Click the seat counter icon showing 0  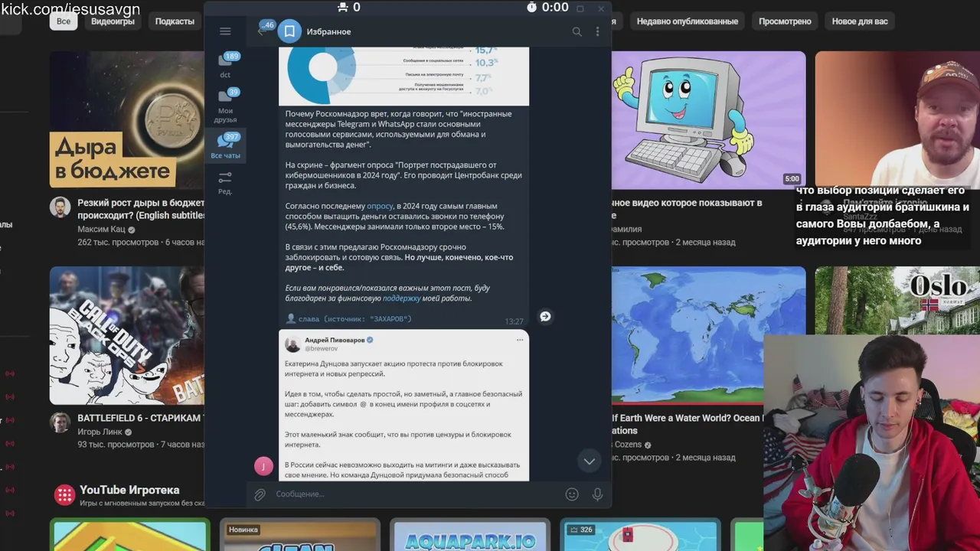tap(348, 7)
